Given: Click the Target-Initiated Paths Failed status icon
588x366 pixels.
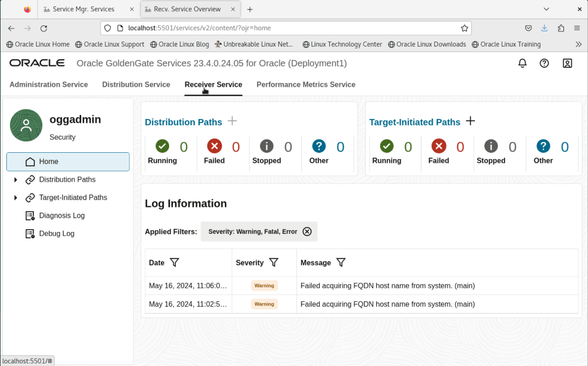Looking at the screenshot, I should tap(438, 146).
